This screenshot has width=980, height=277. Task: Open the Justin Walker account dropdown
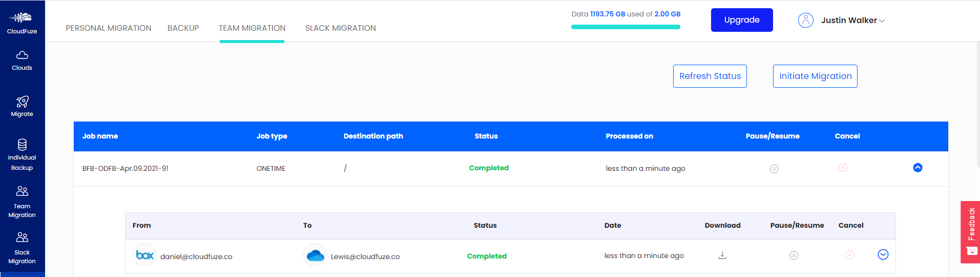click(853, 21)
